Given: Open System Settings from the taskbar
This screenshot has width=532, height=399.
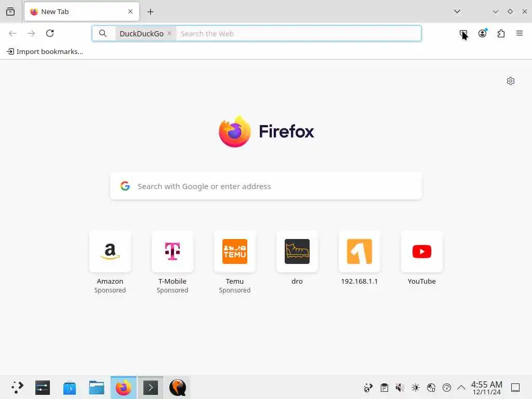Looking at the screenshot, I should tap(43, 388).
